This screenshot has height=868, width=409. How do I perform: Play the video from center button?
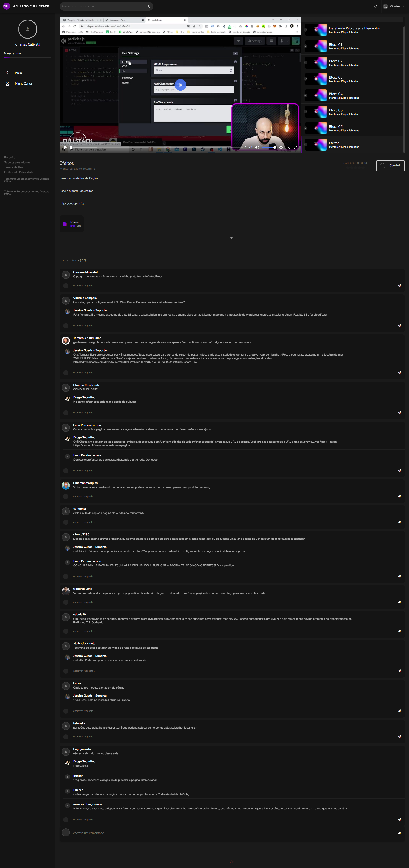(180, 85)
